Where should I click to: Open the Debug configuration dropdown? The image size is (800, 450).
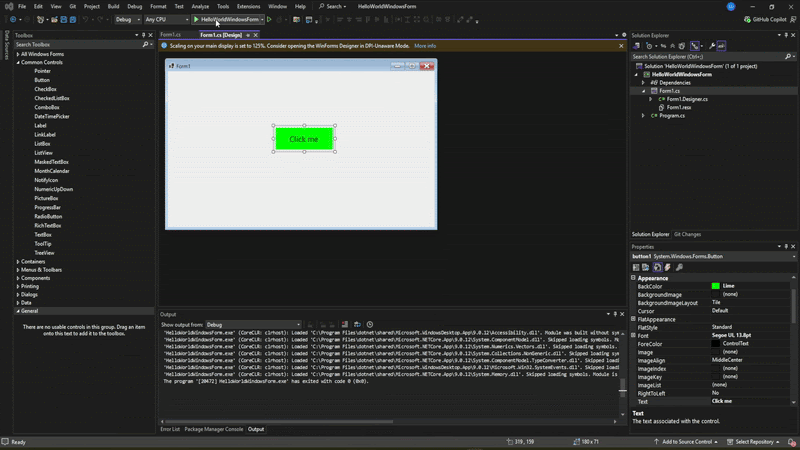[128, 19]
